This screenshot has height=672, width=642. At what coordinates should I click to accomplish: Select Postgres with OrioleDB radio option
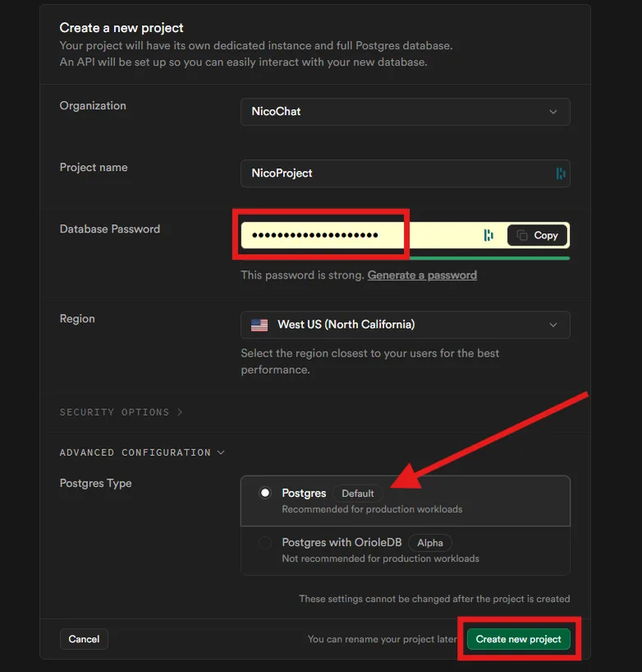click(x=265, y=542)
